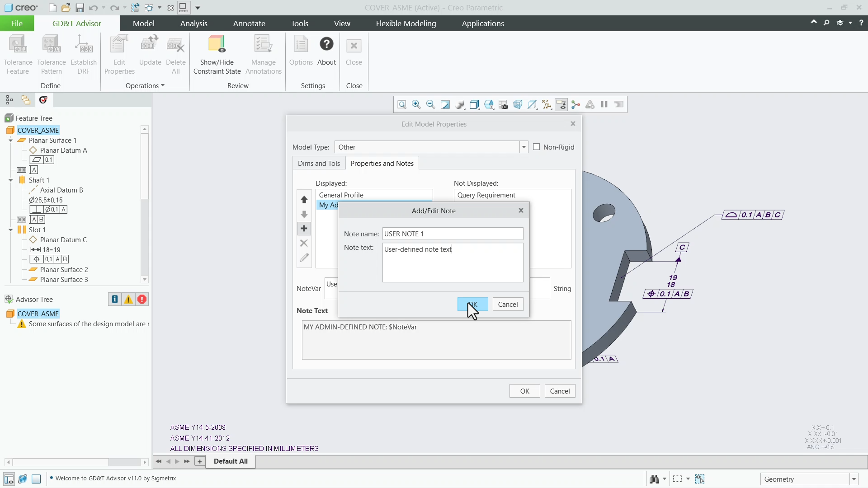
Task: Open the find binoculars dropdown arrow
Action: (x=665, y=479)
